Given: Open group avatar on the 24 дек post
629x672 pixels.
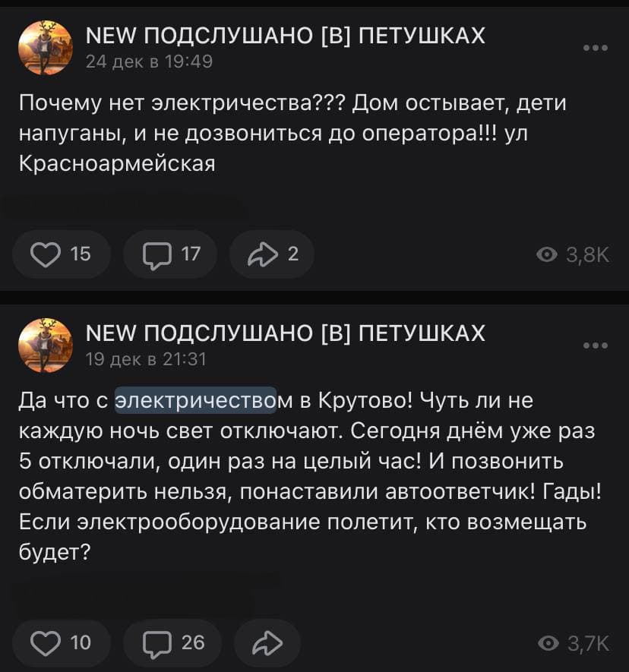Looking at the screenshot, I should [x=46, y=48].
